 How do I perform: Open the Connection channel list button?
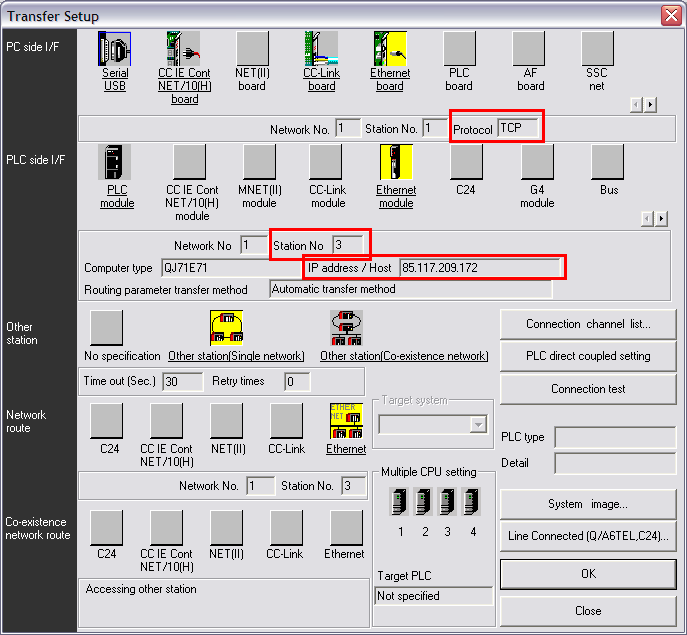588,324
